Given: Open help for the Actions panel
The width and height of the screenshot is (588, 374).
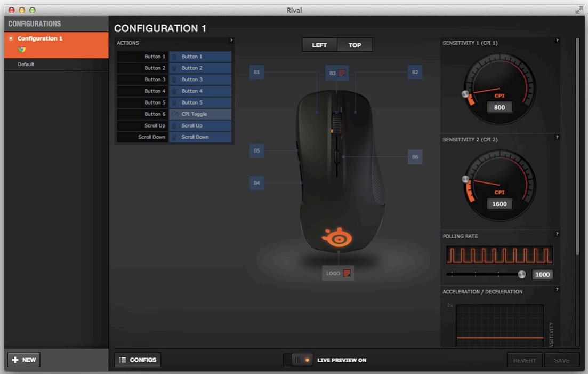Looking at the screenshot, I should click(231, 41).
